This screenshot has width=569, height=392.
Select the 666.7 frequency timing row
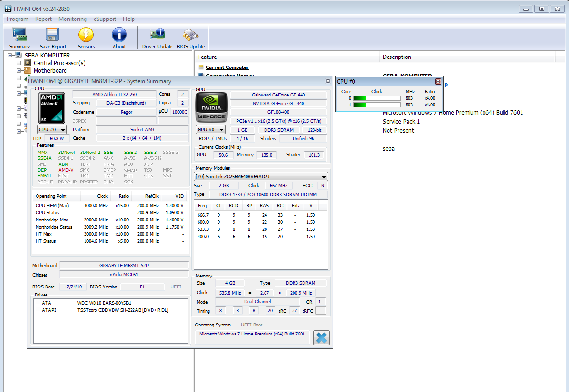point(261,215)
